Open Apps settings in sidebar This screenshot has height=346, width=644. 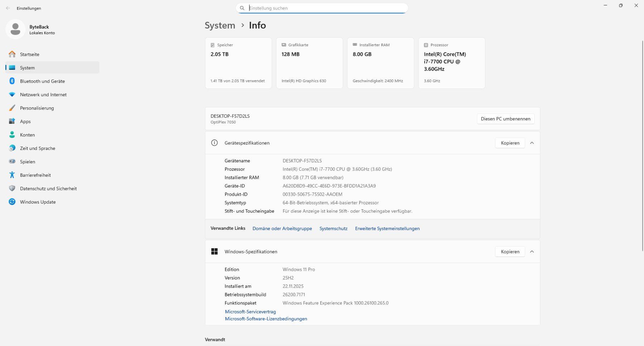(x=52, y=121)
